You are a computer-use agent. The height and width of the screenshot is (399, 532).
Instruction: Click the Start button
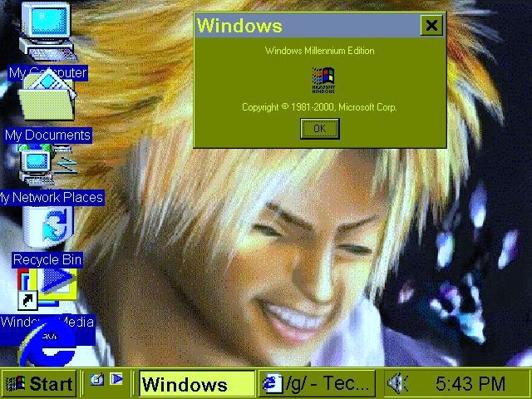[39, 384]
